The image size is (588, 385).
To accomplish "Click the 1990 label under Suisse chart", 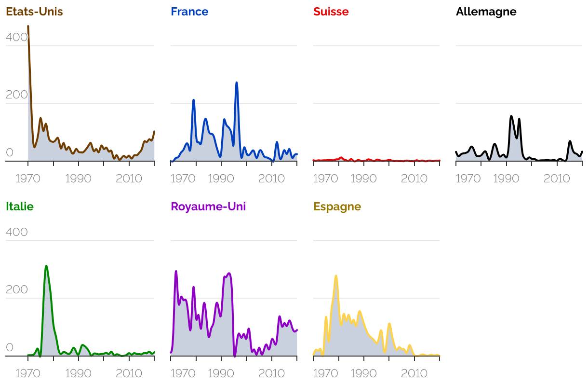I will (363, 179).
